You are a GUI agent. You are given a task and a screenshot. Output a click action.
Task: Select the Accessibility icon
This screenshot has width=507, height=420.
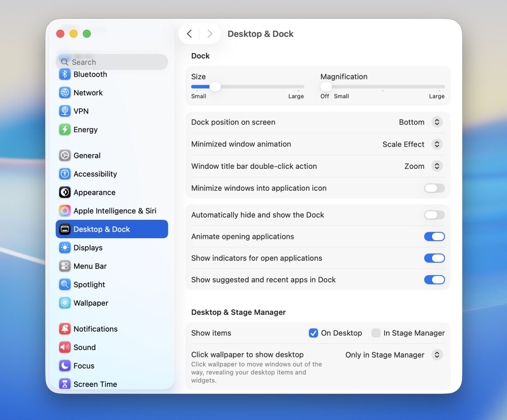click(x=65, y=174)
